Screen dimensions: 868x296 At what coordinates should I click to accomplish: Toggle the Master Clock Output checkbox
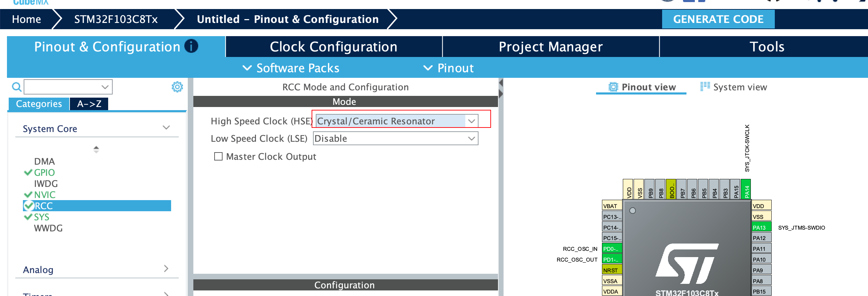point(218,156)
